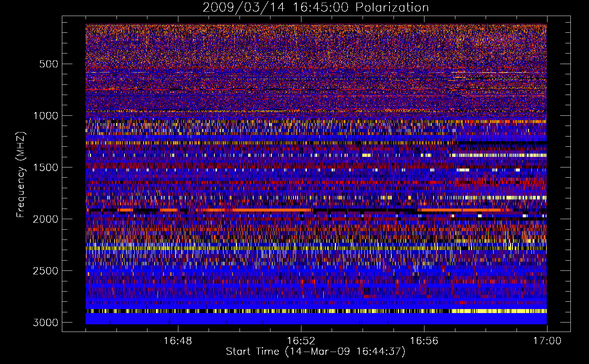Click the 1500 frequency tick label

tap(46, 167)
